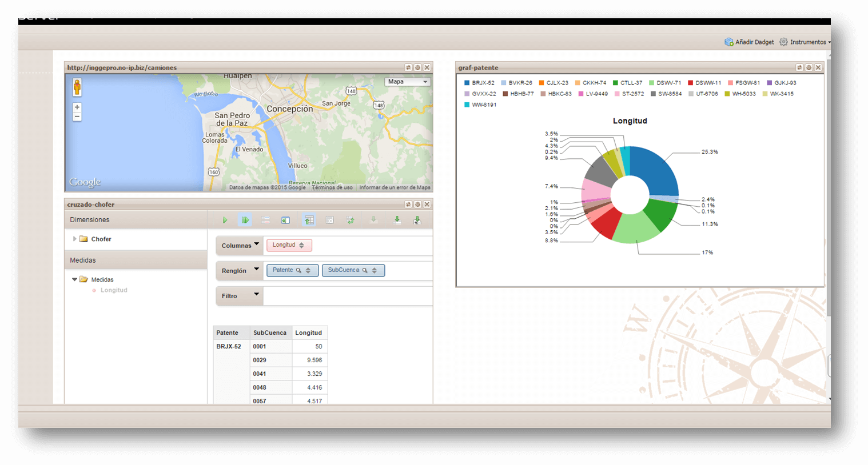Open the Instrumentos menu
The height and width of the screenshot is (465, 868).
pos(807,42)
